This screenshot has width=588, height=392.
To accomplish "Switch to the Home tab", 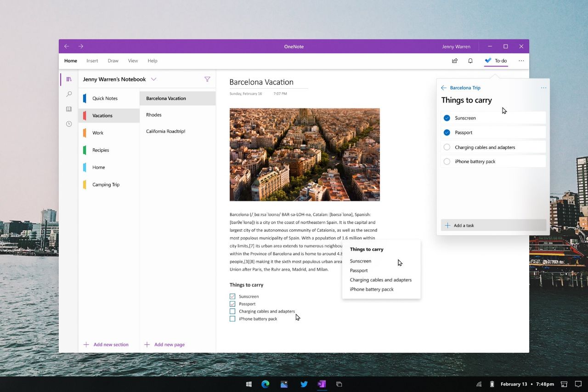I will click(x=71, y=61).
